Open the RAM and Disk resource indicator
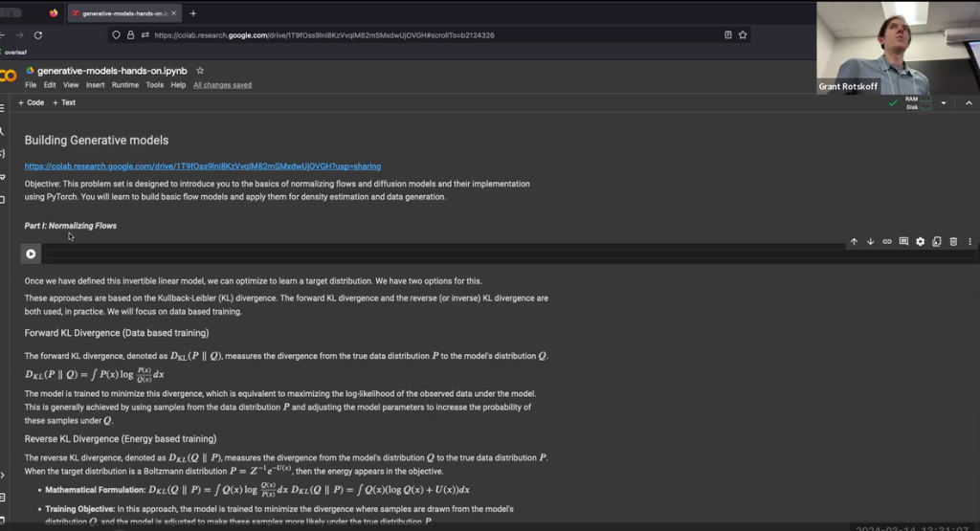This screenshot has width=980, height=531. pos(918,103)
